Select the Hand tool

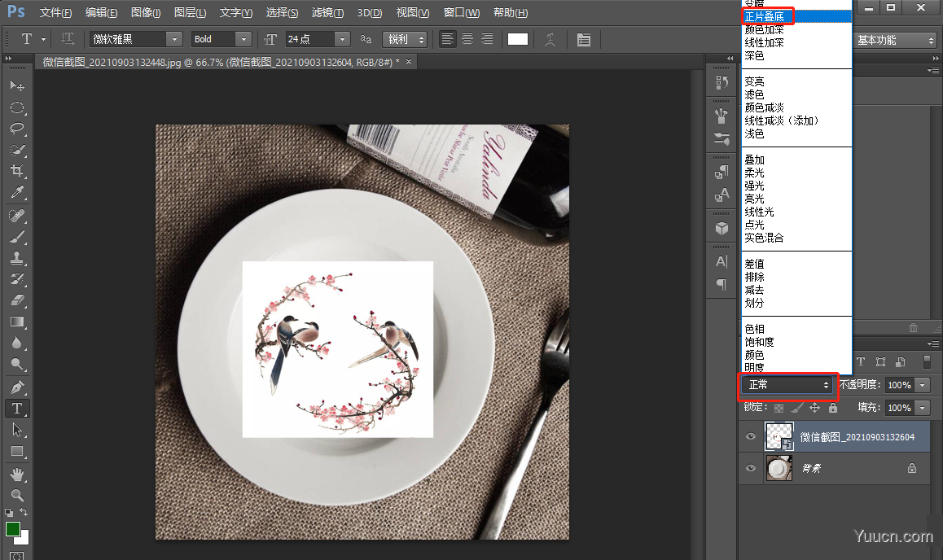(16, 473)
